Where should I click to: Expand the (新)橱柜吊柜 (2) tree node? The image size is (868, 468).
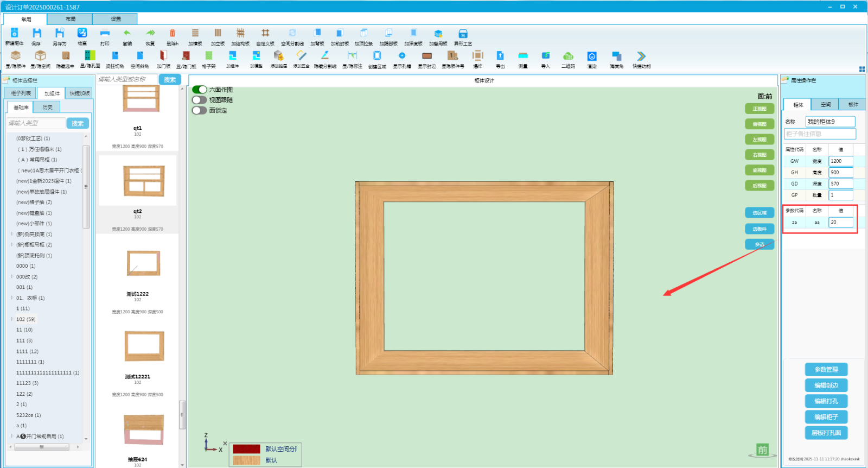pos(12,245)
